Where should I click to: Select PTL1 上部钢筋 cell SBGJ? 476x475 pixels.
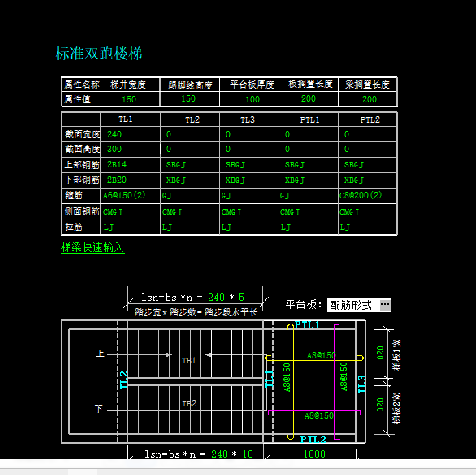pos(294,164)
